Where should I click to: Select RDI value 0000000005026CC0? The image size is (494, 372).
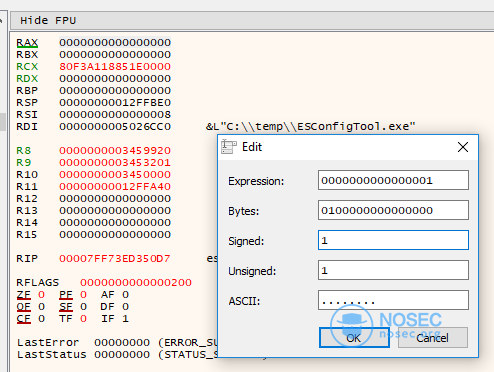[x=115, y=127]
